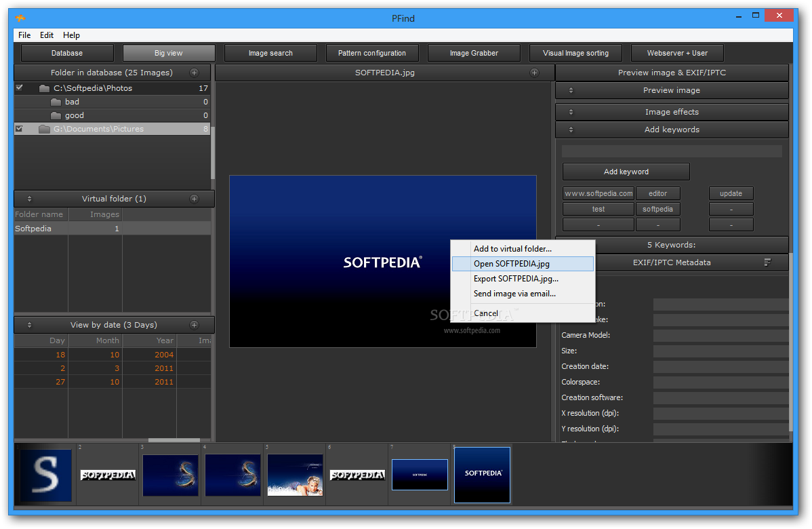Image resolution: width=812 pixels, height=529 pixels.
Task: Click the PFind bird icon in title bar
Action: 20,18
